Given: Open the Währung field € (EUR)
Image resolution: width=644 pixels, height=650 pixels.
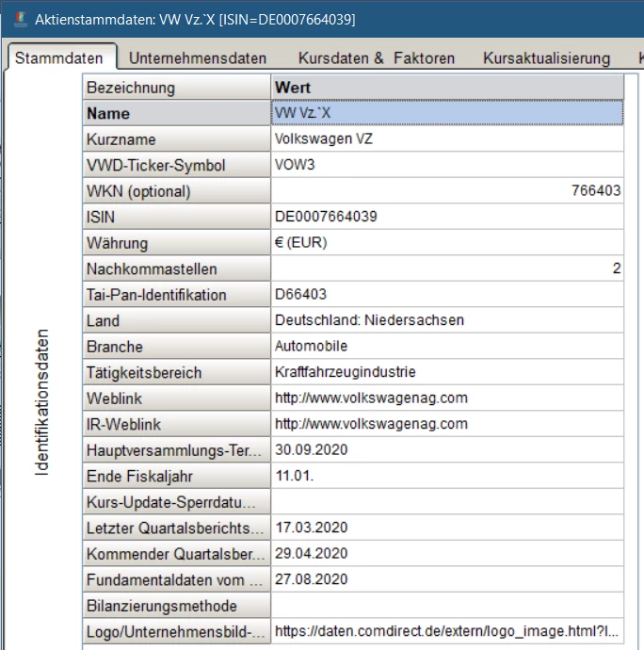Looking at the screenshot, I should coord(447,242).
